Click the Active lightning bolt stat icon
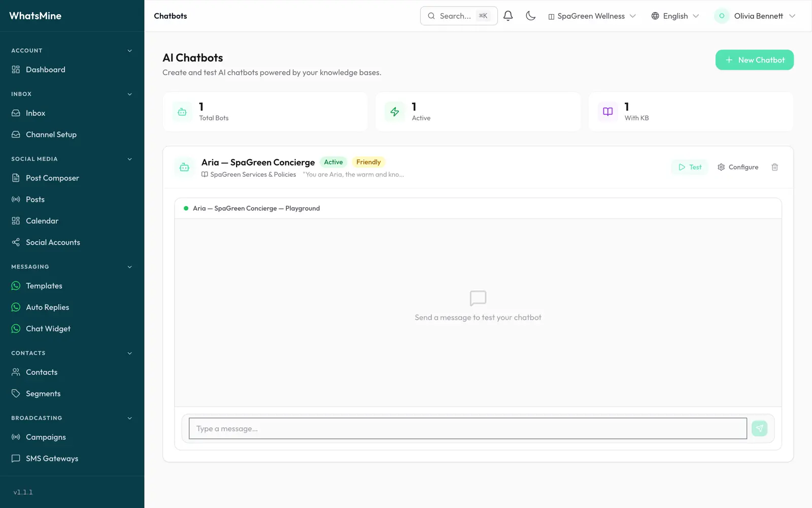Image resolution: width=812 pixels, height=508 pixels. point(395,112)
